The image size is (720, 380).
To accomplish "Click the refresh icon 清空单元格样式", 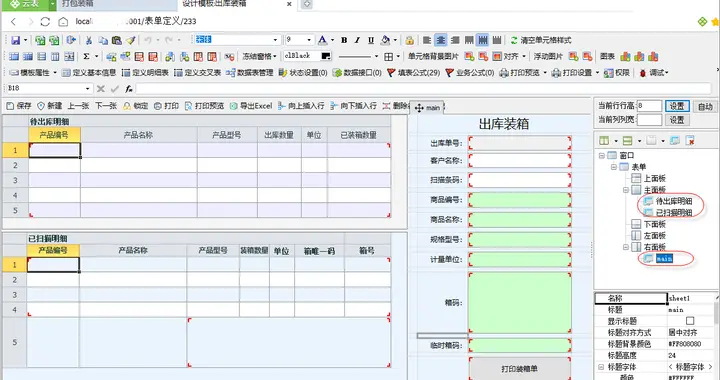I will click(x=514, y=40).
